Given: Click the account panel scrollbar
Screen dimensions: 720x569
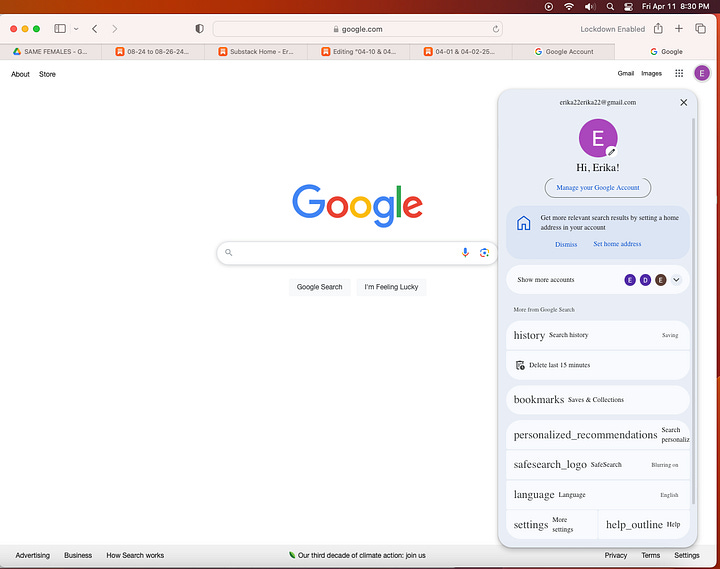Looking at the screenshot, I should [693, 310].
